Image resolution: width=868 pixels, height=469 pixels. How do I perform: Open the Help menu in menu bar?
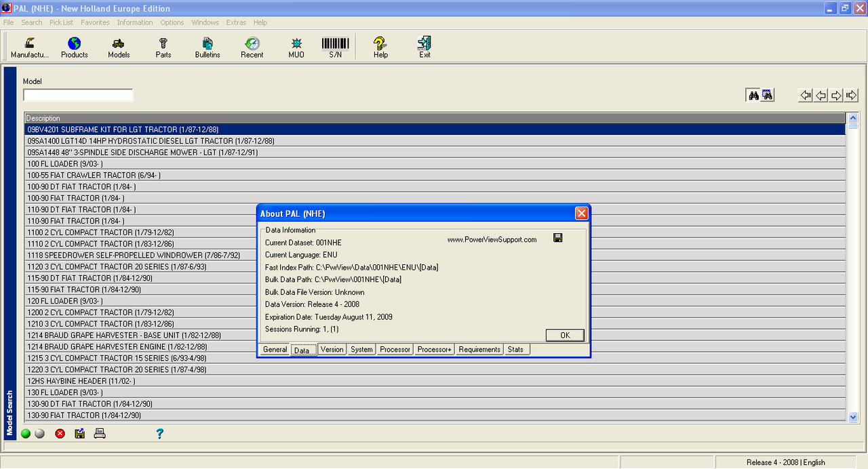click(x=260, y=22)
